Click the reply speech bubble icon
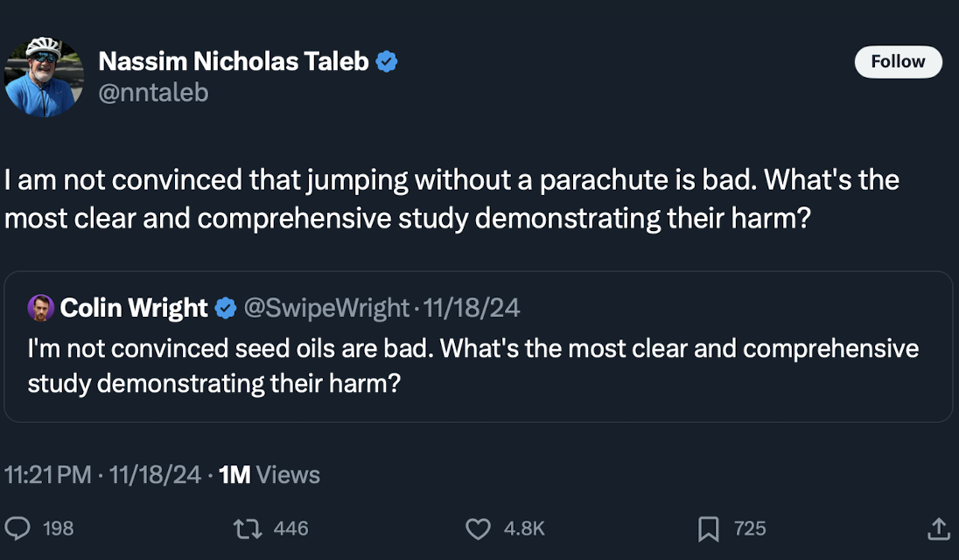 [x=18, y=528]
